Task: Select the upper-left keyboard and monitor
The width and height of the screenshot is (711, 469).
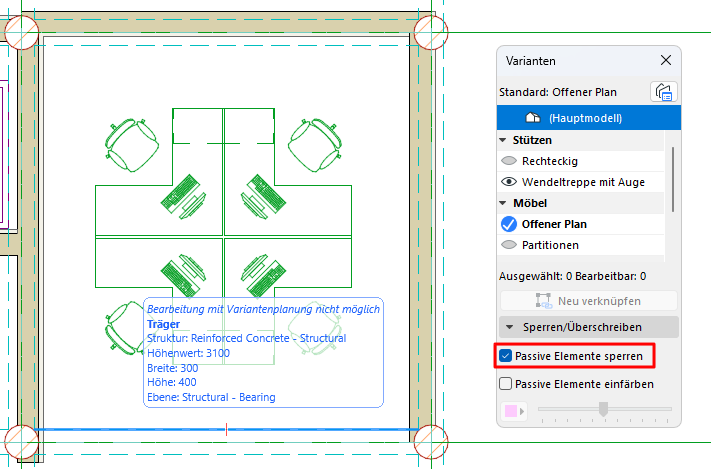Action: 184,197
